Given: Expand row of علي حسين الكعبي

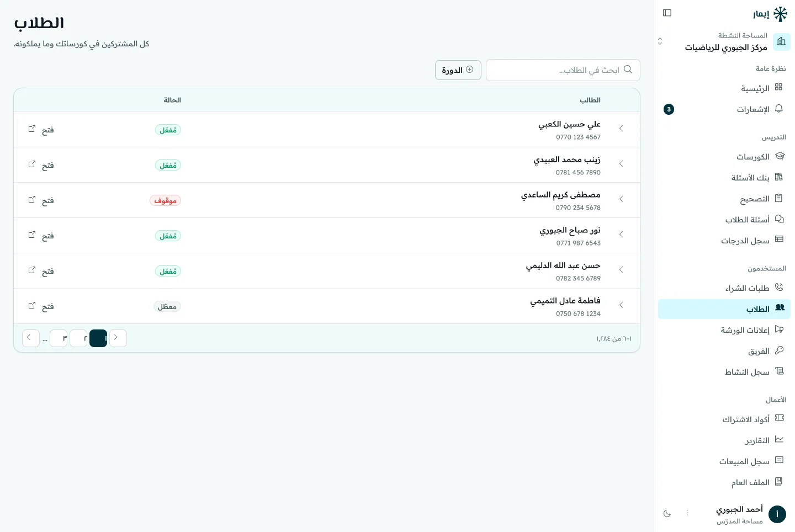Looking at the screenshot, I should click(x=621, y=129).
